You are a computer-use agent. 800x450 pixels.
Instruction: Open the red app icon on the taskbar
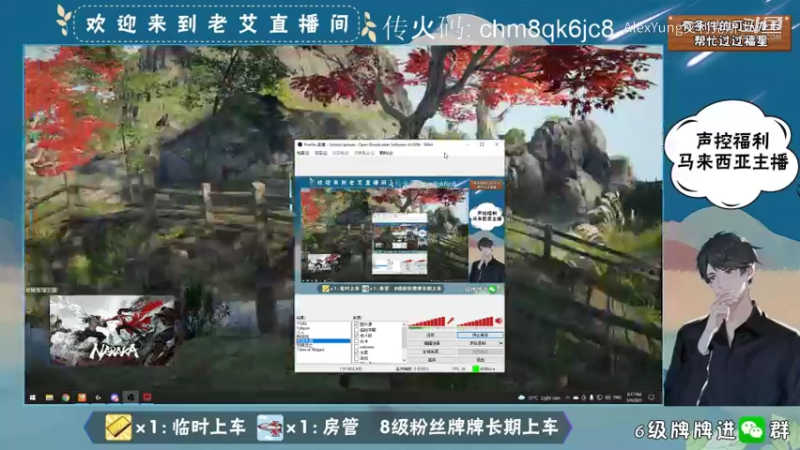147,397
